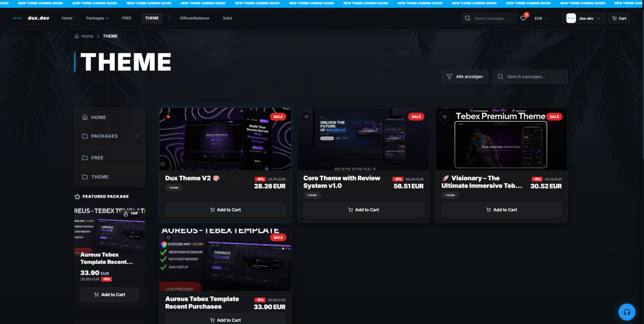Viewport: 644px width, 324px height.
Task: Expand the PACKAGES chevron in the sidebar
Action: click(x=137, y=136)
